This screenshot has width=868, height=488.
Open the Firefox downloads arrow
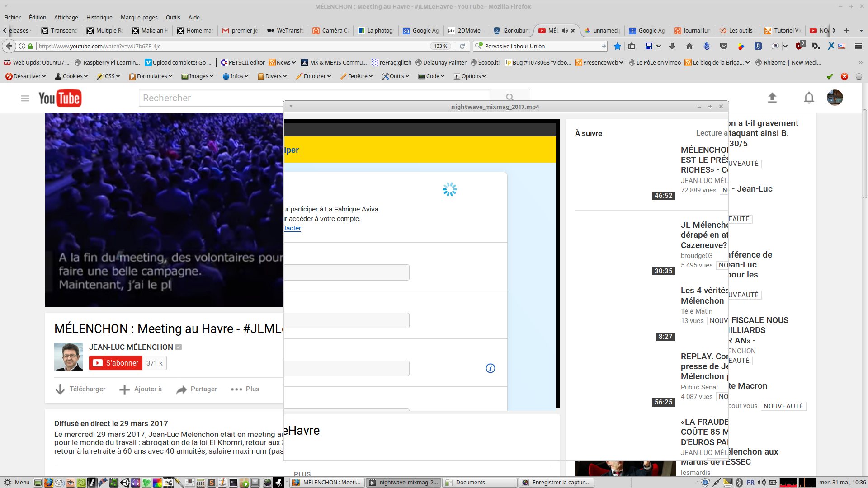click(x=672, y=46)
